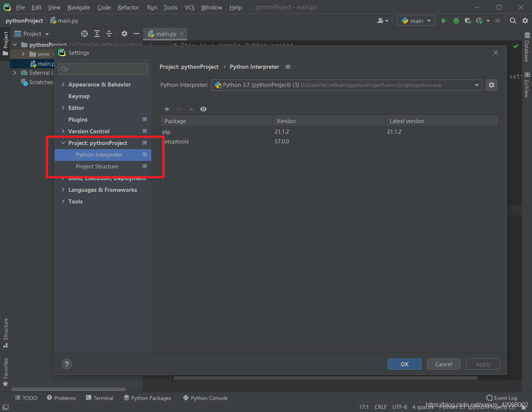The width and height of the screenshot is (532, 412).
Task: Click UTF-8 encoding in status bar
Action: [400, 407]
